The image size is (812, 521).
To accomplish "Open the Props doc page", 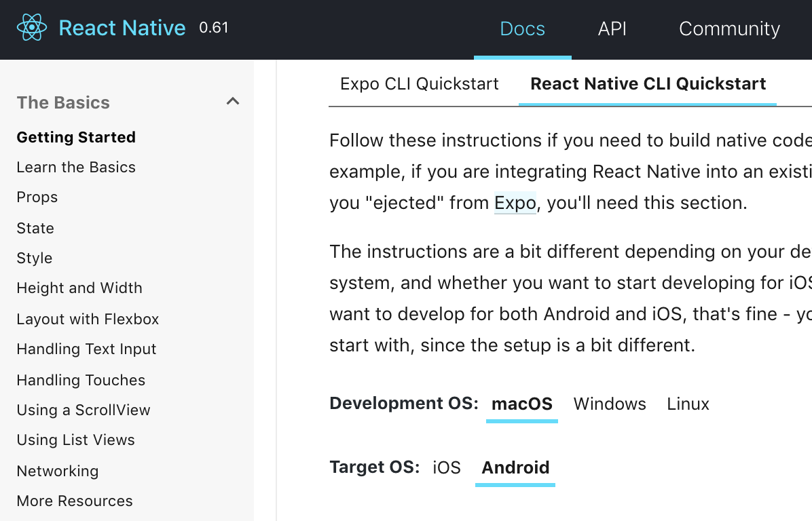I will click(37, 197).
